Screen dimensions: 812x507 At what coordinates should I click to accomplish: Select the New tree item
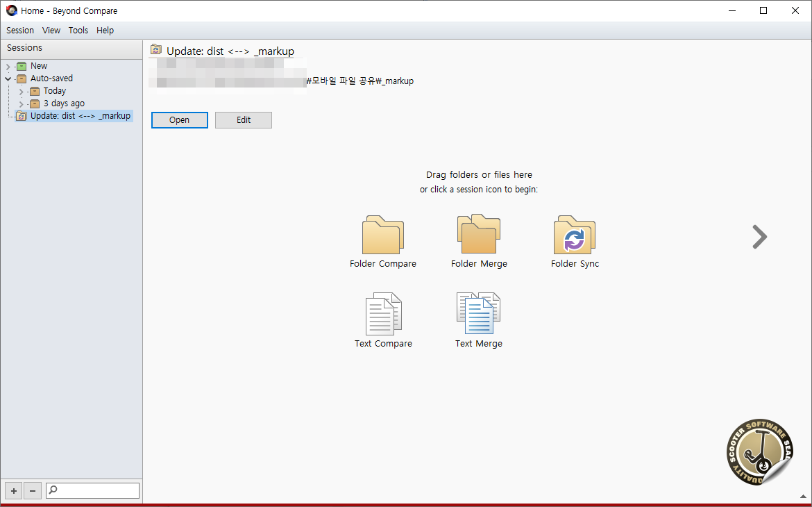[39, 66]
